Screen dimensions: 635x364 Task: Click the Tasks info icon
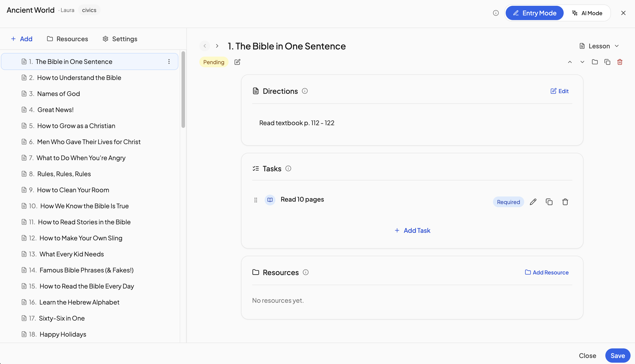288,168
